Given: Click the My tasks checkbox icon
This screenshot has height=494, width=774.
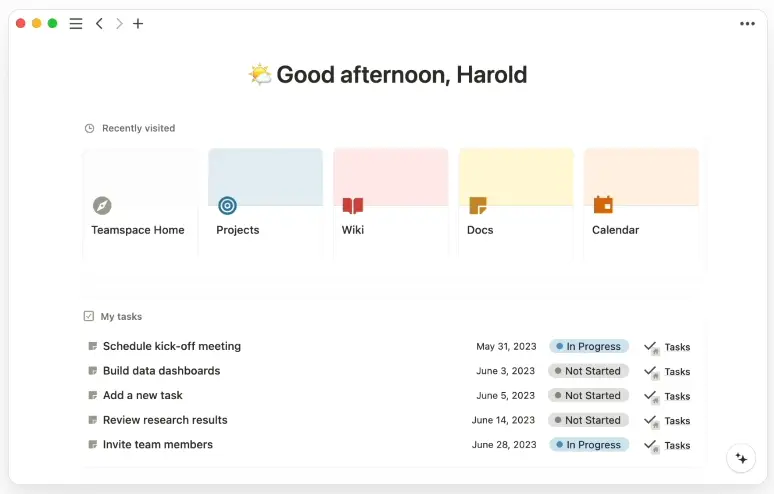Looking at the screenshot, I should click(89, 316).
